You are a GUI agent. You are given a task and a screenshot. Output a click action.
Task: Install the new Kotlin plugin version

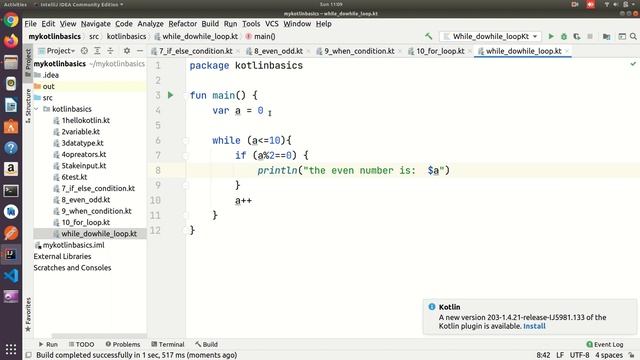[534, 326]
